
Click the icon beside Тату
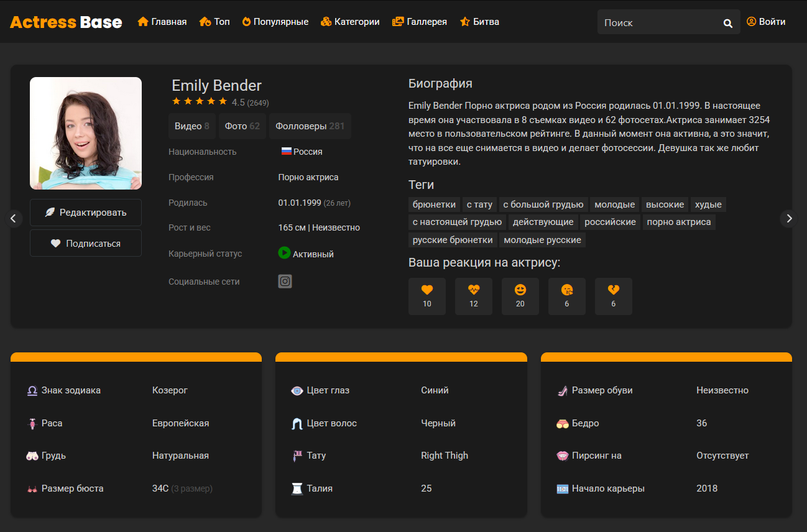coord(297,456)
